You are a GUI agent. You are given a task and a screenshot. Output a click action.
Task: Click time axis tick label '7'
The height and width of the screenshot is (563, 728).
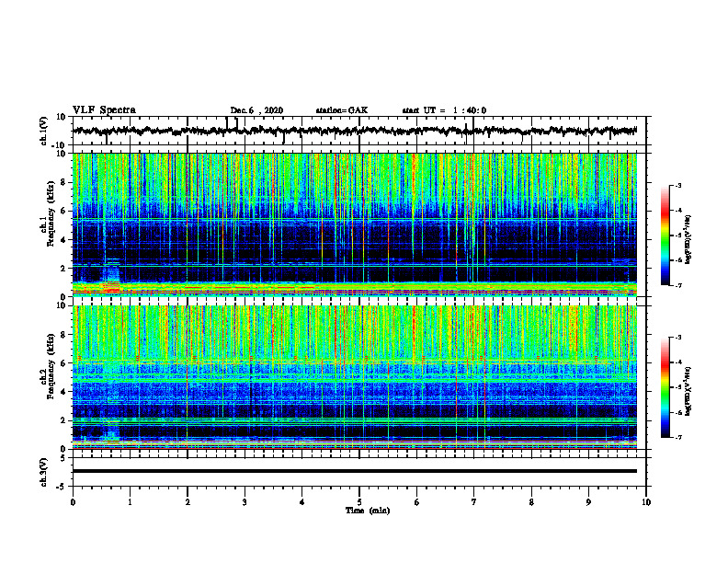474,502
